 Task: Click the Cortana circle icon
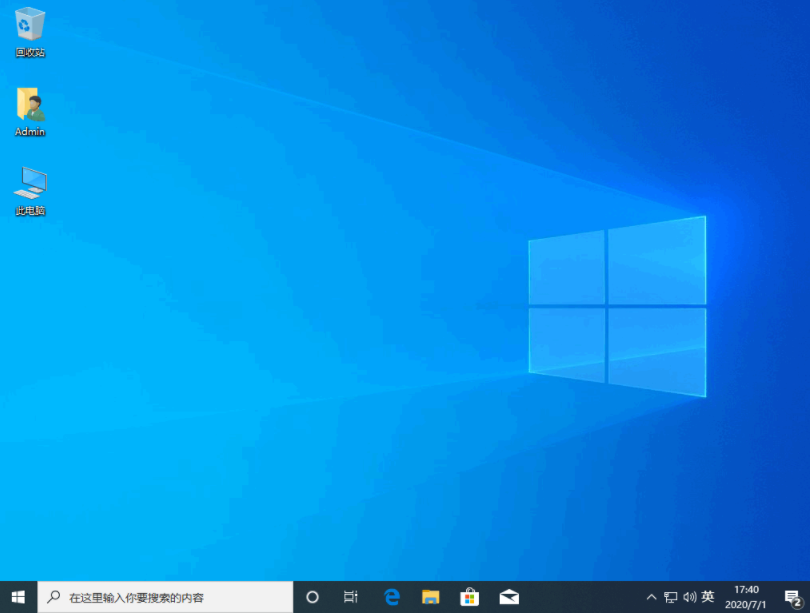(x=312, y=597)
